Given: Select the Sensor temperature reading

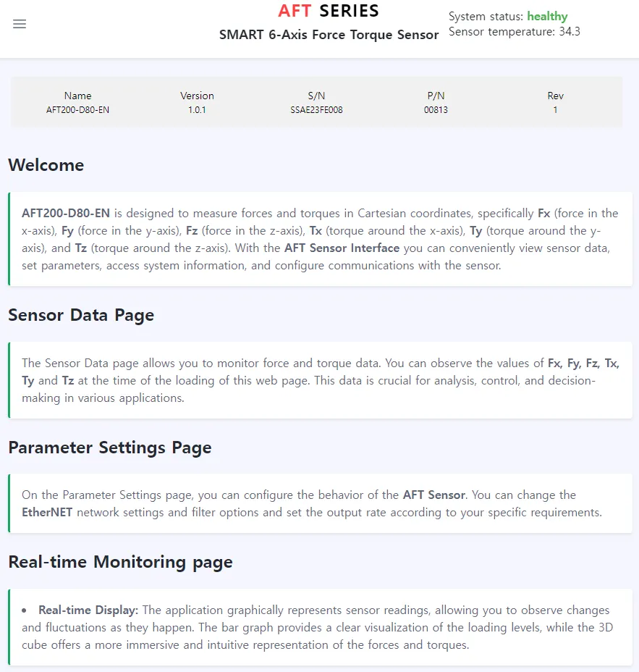Looking at the screenshot, I should click(514, 32).
